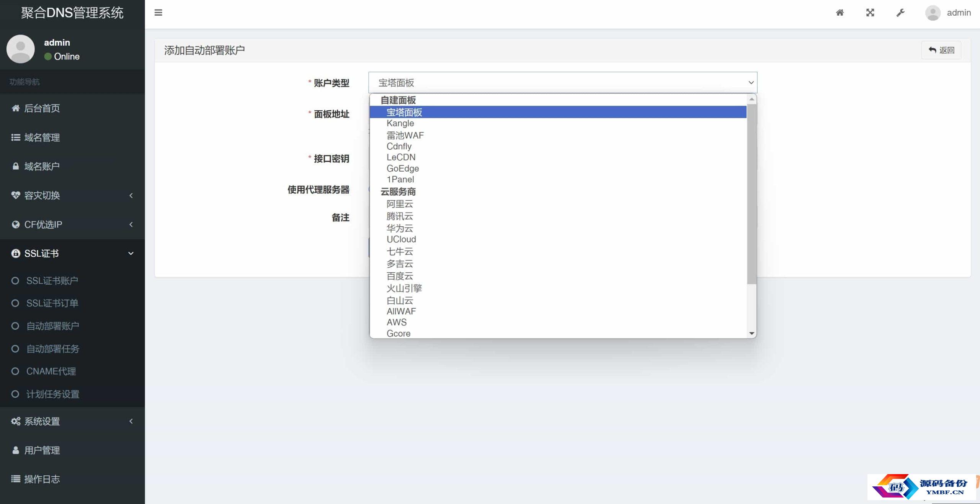Select Gcore option

558,333
